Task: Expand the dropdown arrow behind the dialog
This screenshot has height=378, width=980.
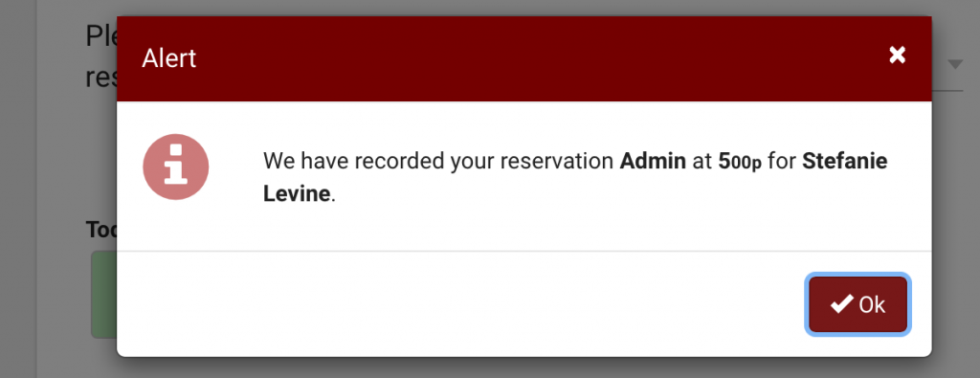Action: coord(955,64)
